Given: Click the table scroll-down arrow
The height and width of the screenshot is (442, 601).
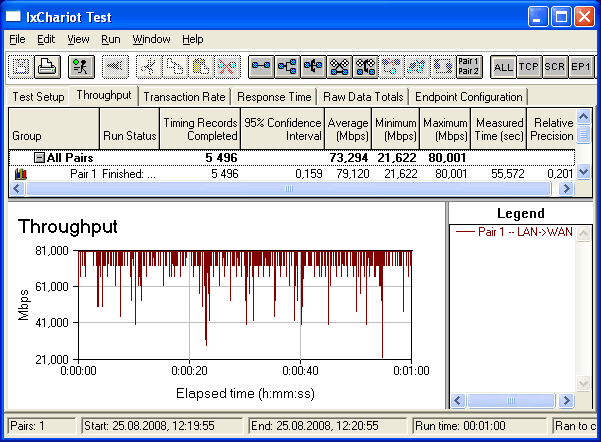Looking at the screenshot, I should tap(583, 171).
